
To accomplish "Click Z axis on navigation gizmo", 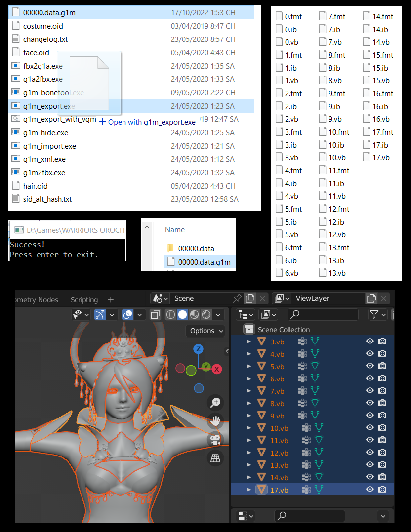I will (x=199, y=349).
